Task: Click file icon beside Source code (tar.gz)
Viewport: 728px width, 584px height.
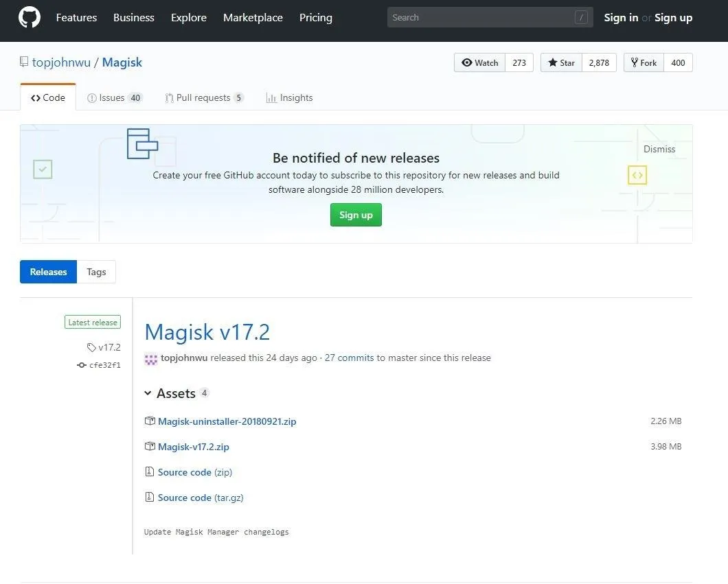Action: click(150, 498)
